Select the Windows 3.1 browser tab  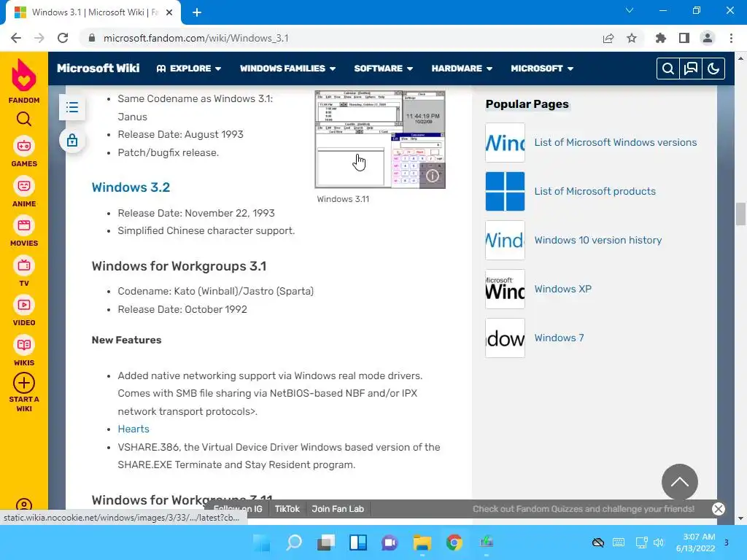[x=93, y=13]
